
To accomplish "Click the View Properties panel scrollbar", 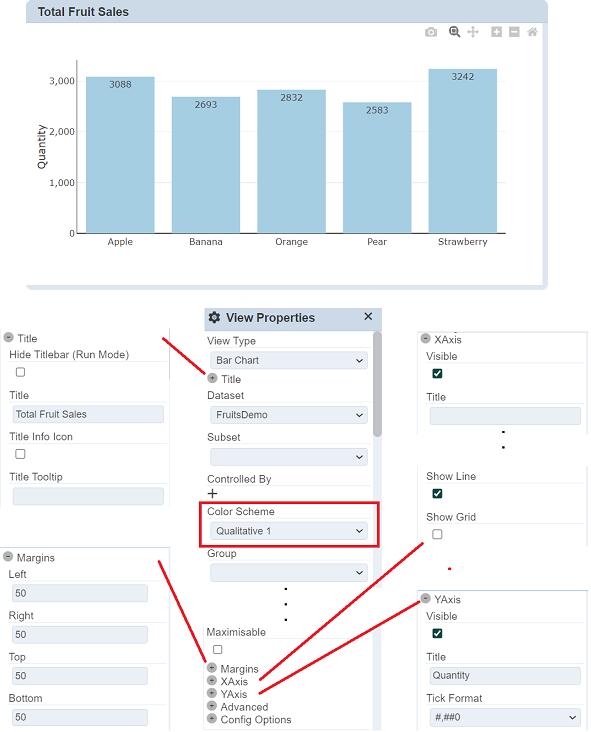I will 377,384.
